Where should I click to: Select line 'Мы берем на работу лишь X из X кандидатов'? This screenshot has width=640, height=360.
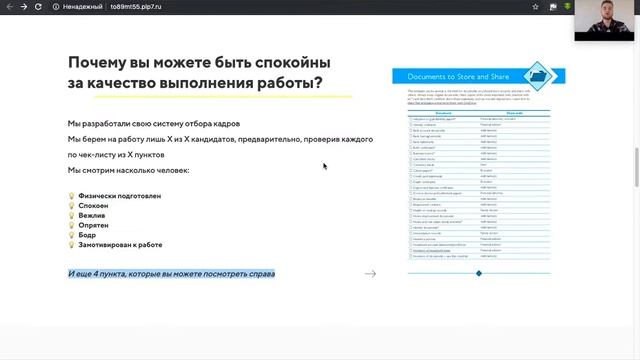point(151,139)
